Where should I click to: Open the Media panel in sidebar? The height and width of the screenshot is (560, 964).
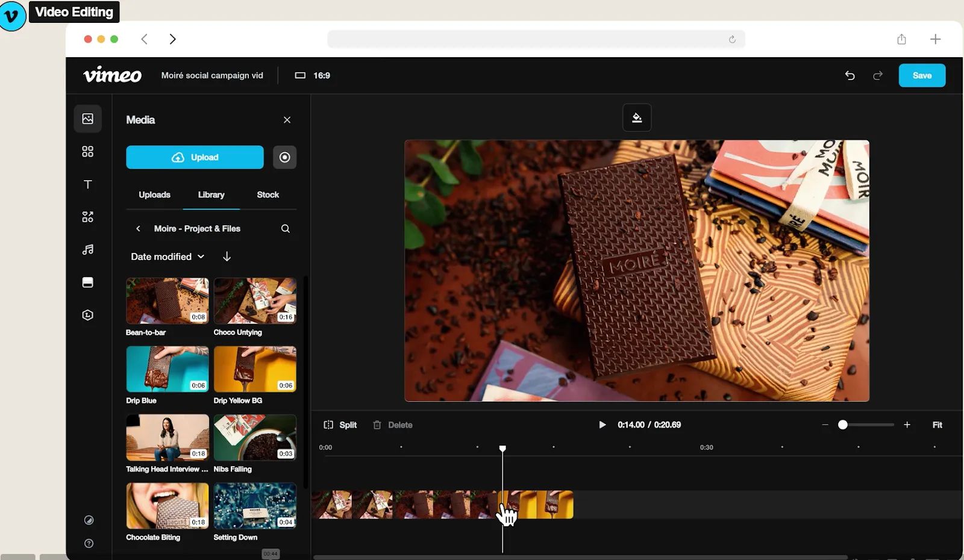88,119
